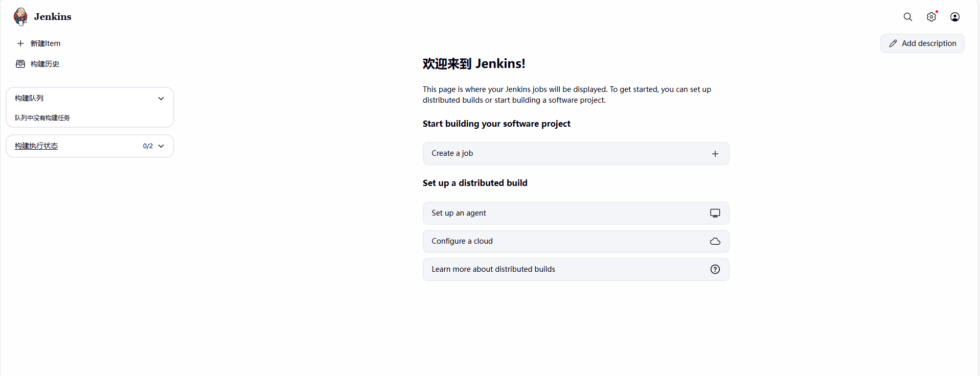Expand the 构建执行状态 chevron
980x376 pixels.
[x=161, y=146]
